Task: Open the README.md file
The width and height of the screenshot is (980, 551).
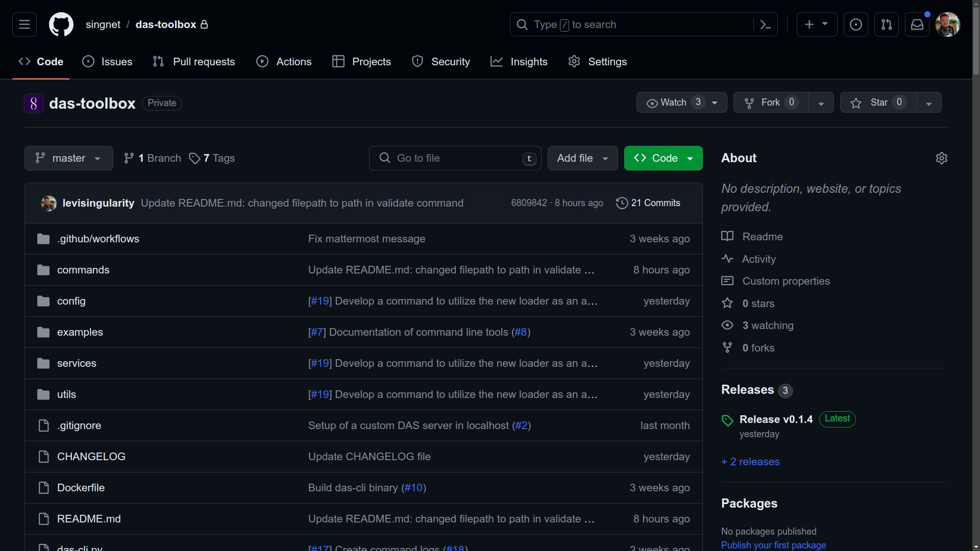Action: pos(89,519)
